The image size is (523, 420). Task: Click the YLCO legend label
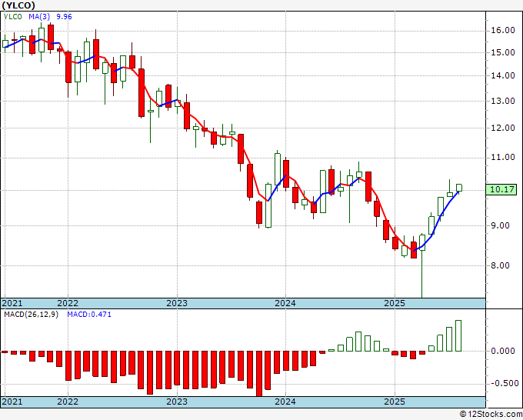(x=12, y=17)
